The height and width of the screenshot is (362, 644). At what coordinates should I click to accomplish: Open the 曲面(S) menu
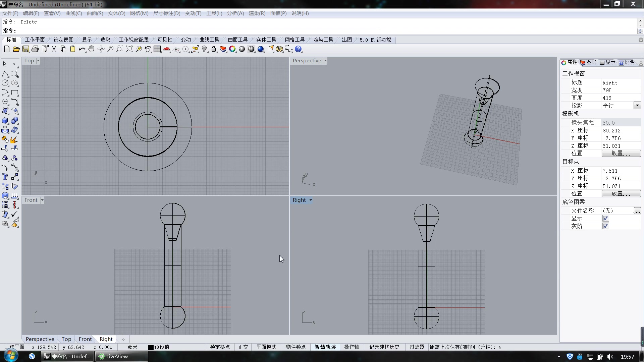[x=95, y=13]
